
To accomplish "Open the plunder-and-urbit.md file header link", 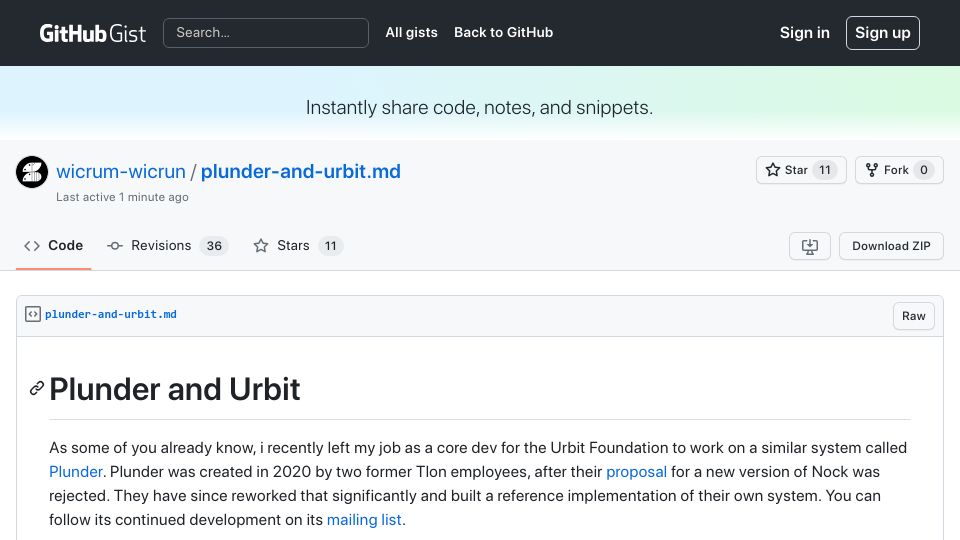I will click(111, 314).
